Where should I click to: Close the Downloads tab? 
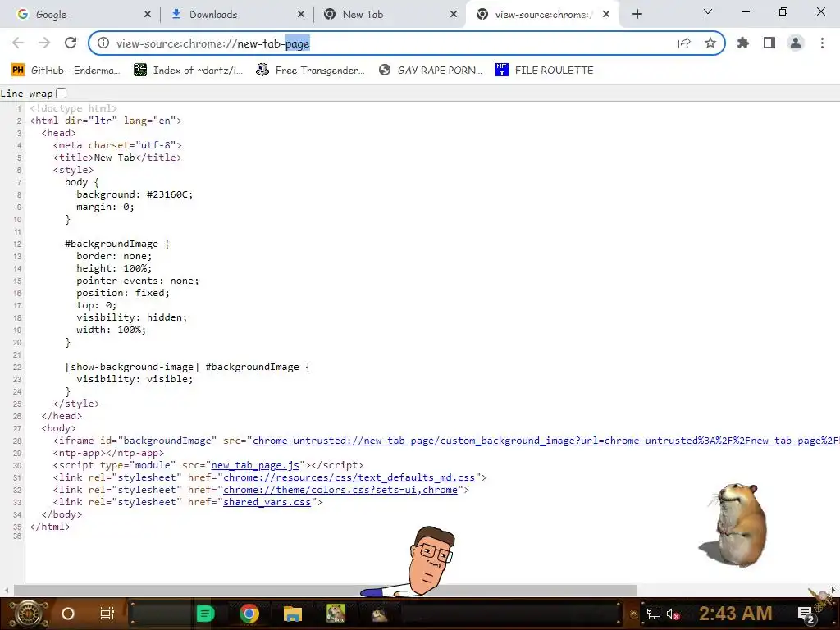[x=301, y=15]
